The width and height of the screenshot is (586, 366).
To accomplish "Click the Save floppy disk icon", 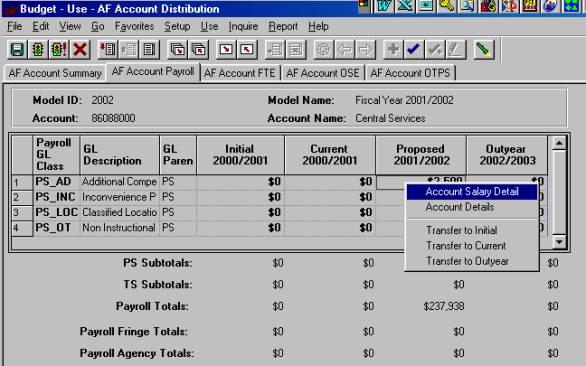I will pyautogui.click(x=17, y=49).
